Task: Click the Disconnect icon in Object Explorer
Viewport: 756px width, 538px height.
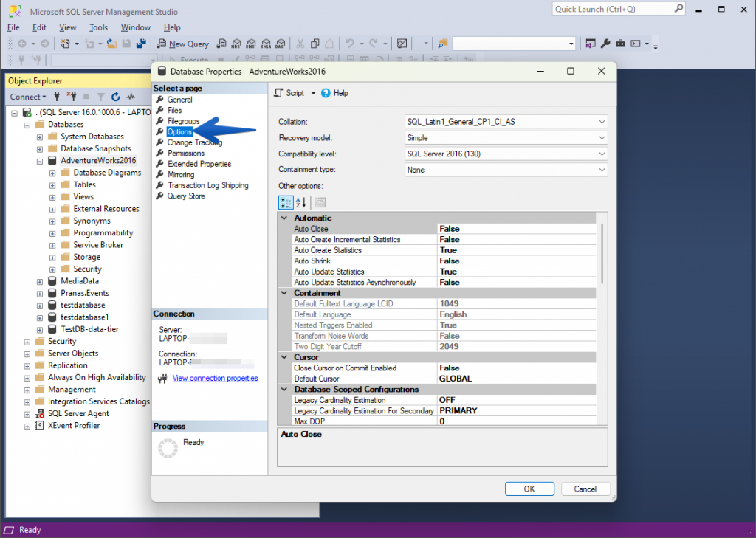Action: coord(73,97)
